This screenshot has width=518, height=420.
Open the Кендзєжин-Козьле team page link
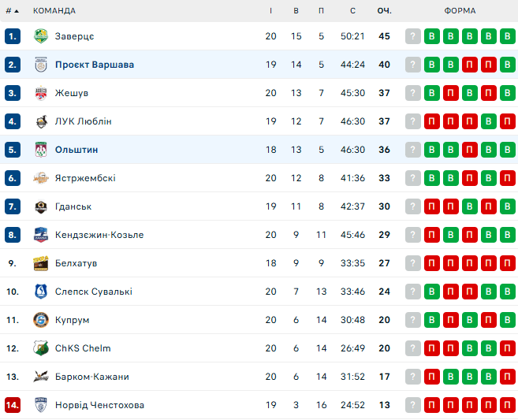(99, 235)
